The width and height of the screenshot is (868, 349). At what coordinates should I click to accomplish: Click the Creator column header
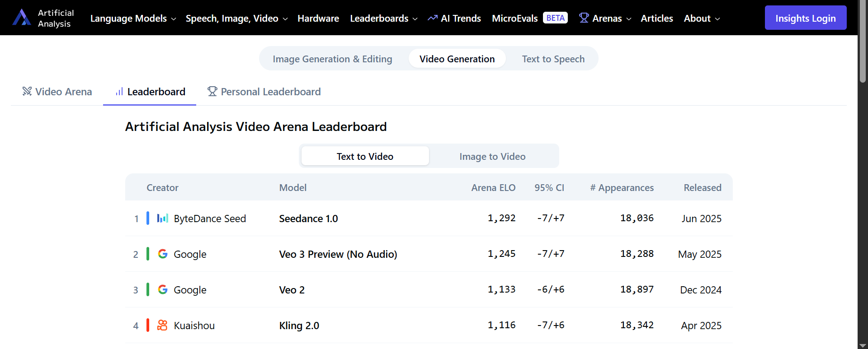(x=162, y=187)
